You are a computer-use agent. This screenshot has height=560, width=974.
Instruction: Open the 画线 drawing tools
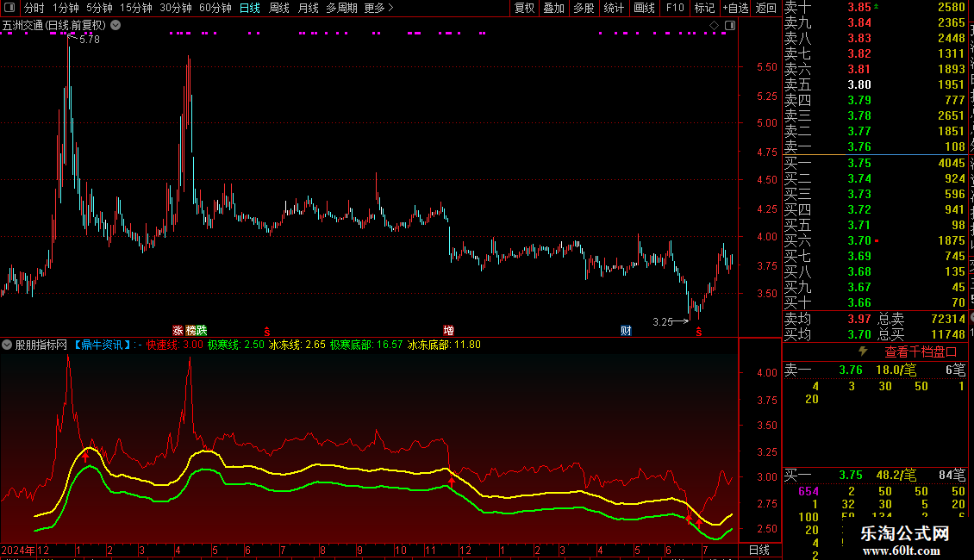tap(644, 8)
